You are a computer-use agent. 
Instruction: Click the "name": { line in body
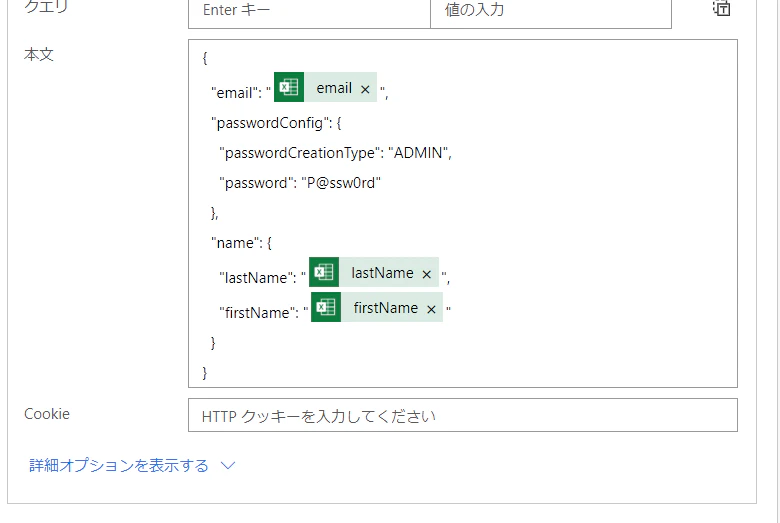241,243
